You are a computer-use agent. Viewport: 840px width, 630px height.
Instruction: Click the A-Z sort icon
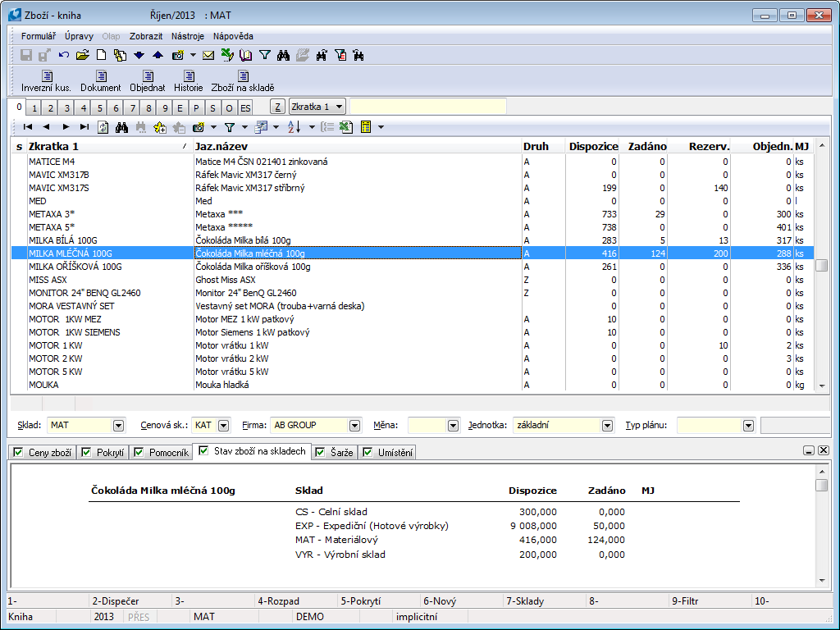click(294, 127)
